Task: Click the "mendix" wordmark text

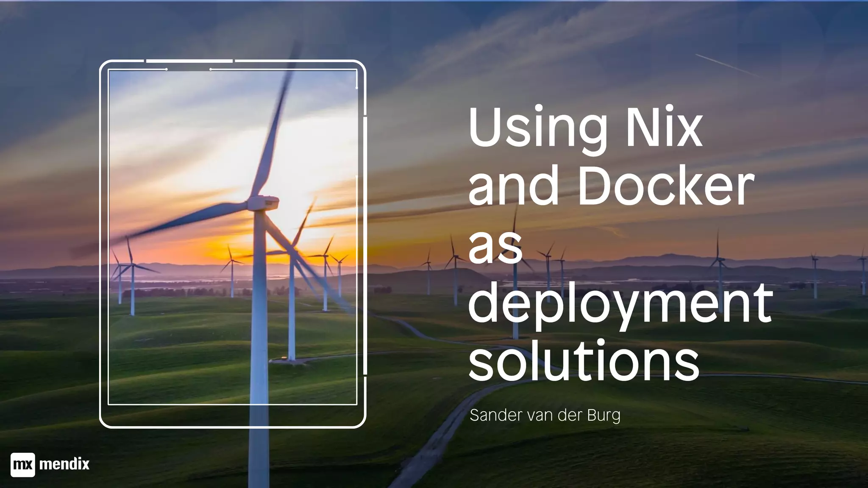Action: coord(64,464)
